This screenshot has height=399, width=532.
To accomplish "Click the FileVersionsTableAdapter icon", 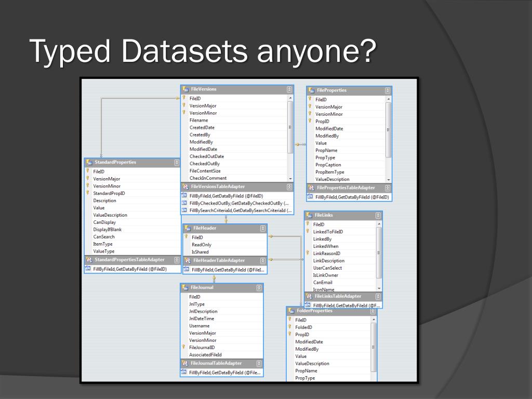I will (x=185, y=187).
